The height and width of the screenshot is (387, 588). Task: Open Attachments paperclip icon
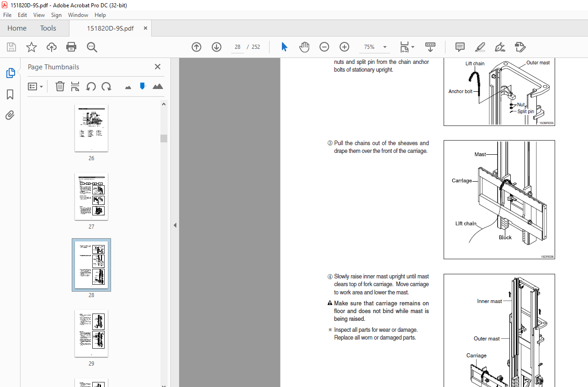tap(10, 115)
